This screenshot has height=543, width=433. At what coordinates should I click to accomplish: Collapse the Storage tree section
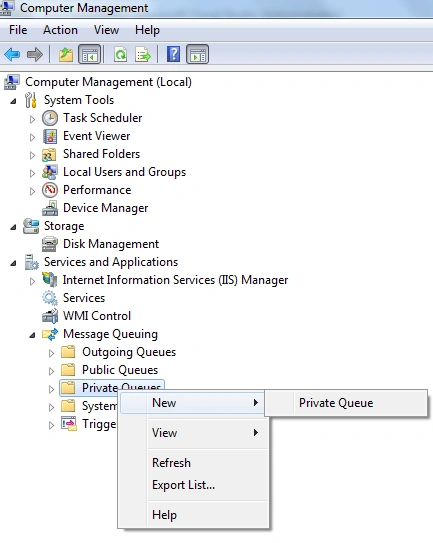pyautogui.click(x=13, y=227)
